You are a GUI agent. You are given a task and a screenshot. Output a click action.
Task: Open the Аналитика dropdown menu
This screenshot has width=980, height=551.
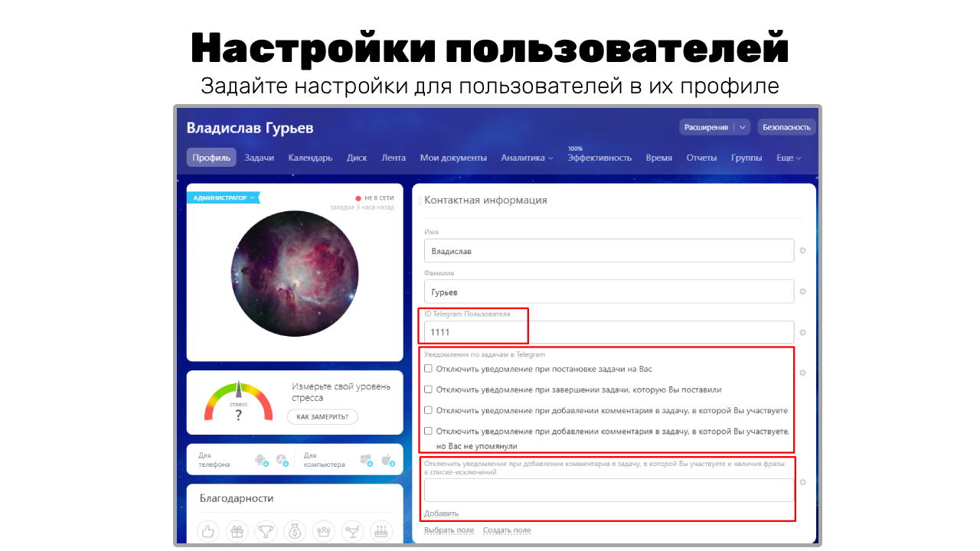tap(527, 158)
